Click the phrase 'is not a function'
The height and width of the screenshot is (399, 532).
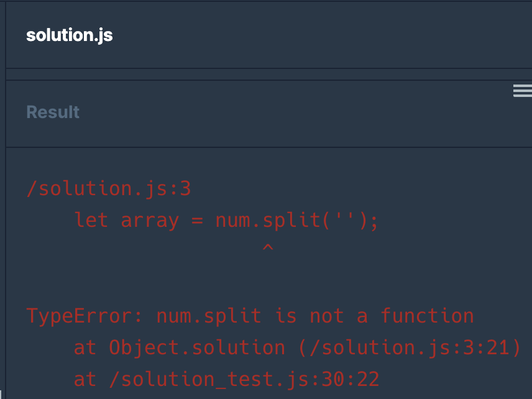(375, 316)
